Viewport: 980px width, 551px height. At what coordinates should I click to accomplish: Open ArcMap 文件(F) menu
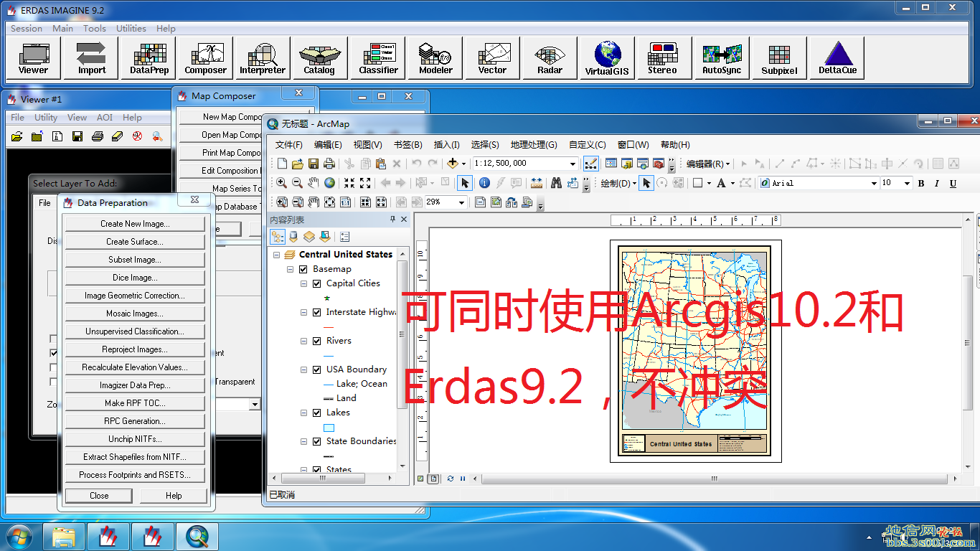pos(289,144)
